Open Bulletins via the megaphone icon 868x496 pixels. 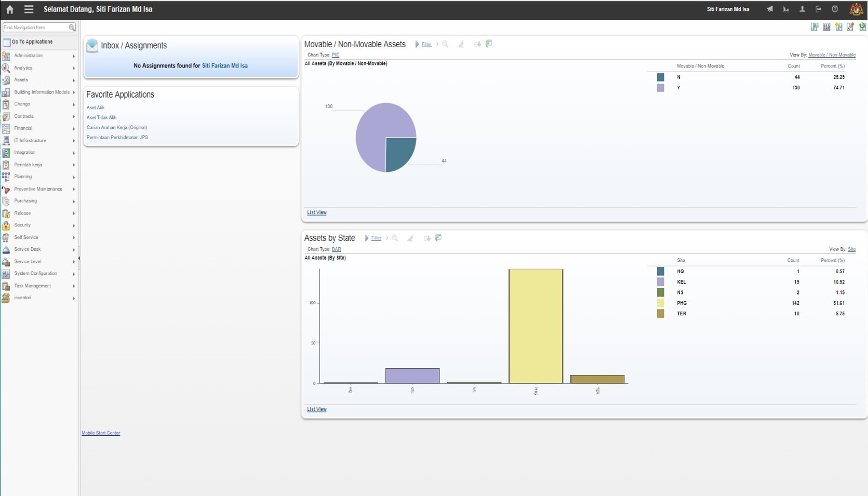click(x=770, y=9)
